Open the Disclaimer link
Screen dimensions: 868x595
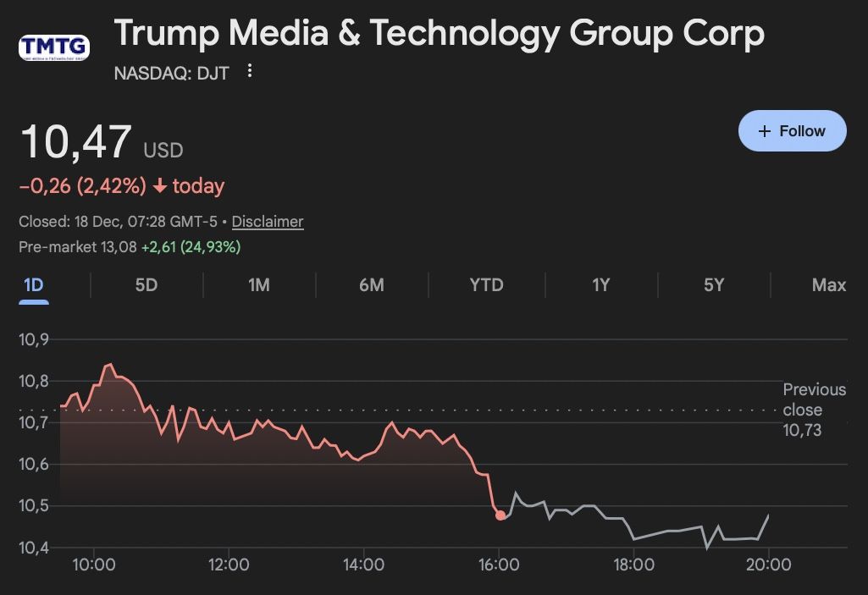click(x=268, y=222)
